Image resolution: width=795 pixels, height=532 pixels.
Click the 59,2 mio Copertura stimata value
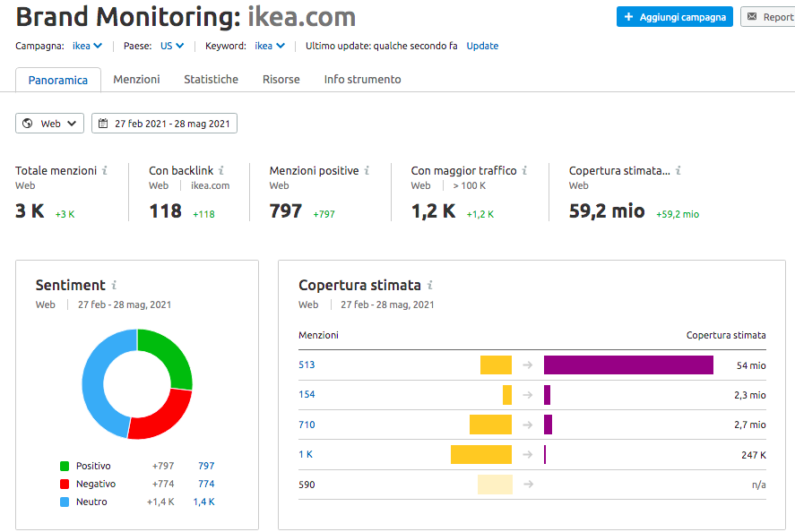(x=607, y=211)
